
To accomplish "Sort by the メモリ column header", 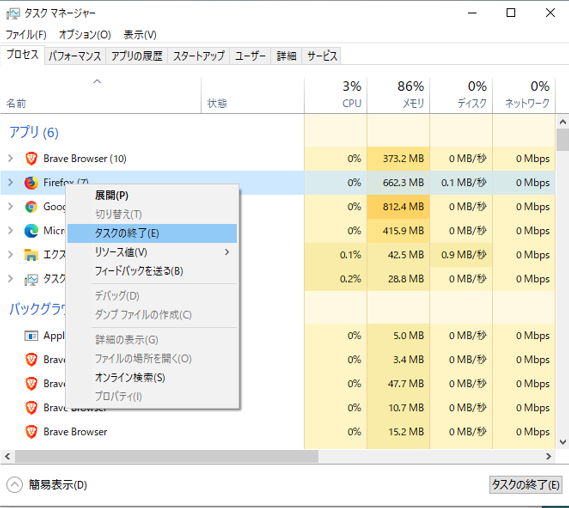I will [x=398, y=95].
